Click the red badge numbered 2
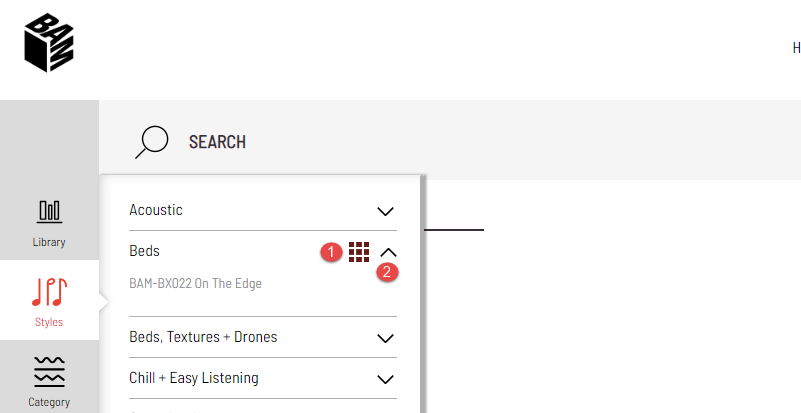The height and width of the screenshot is (413, 801). click(387, 272)
